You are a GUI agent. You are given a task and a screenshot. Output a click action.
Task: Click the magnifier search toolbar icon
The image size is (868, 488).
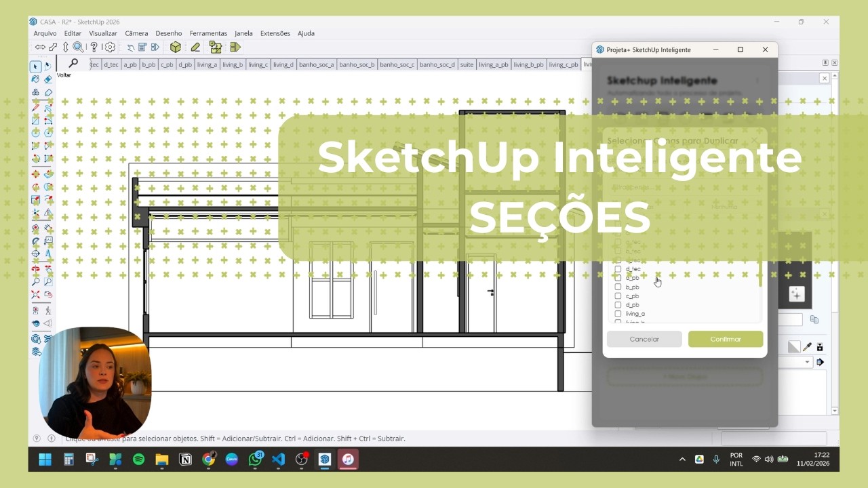[78, 47]
